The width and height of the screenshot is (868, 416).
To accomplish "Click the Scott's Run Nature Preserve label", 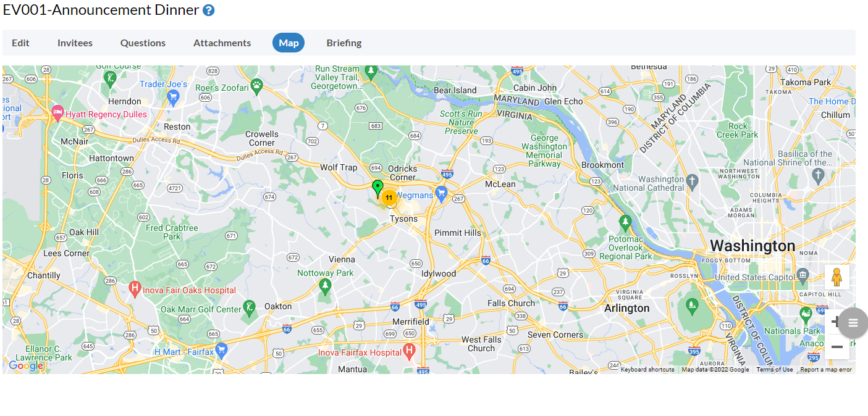I will click(x=461, y=122).
